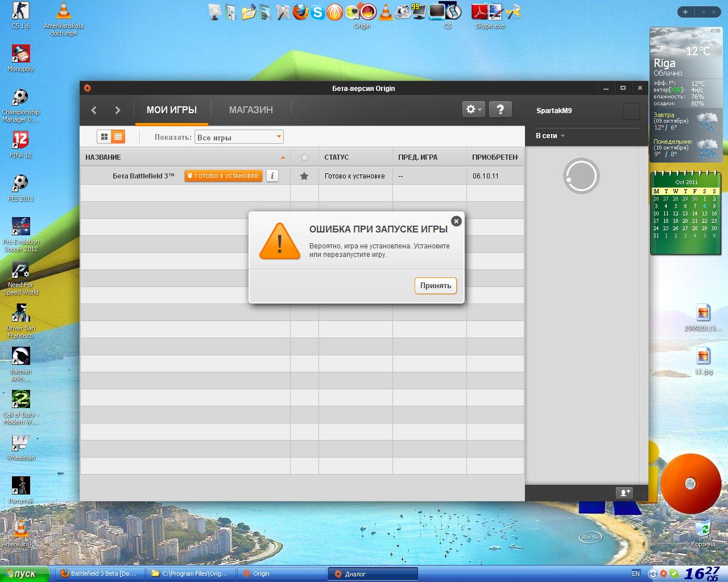Open the Call of Duty Modern Warfare shortcut
Image resolution: width=728 pixels, height=582 pixels.
pos(20,408)
